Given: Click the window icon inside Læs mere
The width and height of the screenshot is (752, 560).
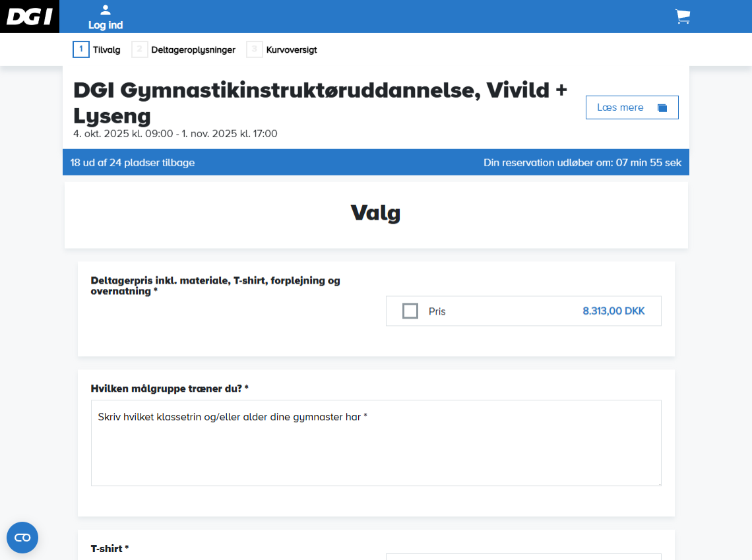Looking at the screenshot, I should click(x=662, y=108).
